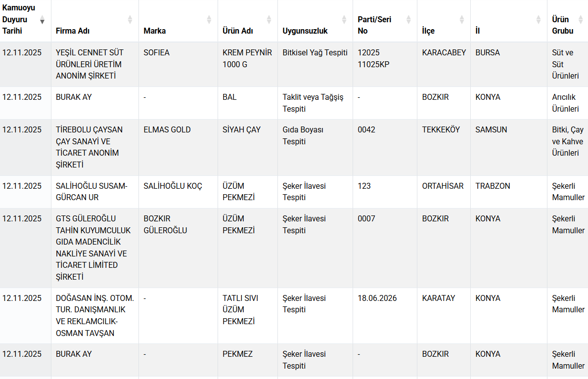Click Gıda Boyası Tespiti cell
This screenshot has width=588, height=379.
pyautogui.click(x=303, y=135)
